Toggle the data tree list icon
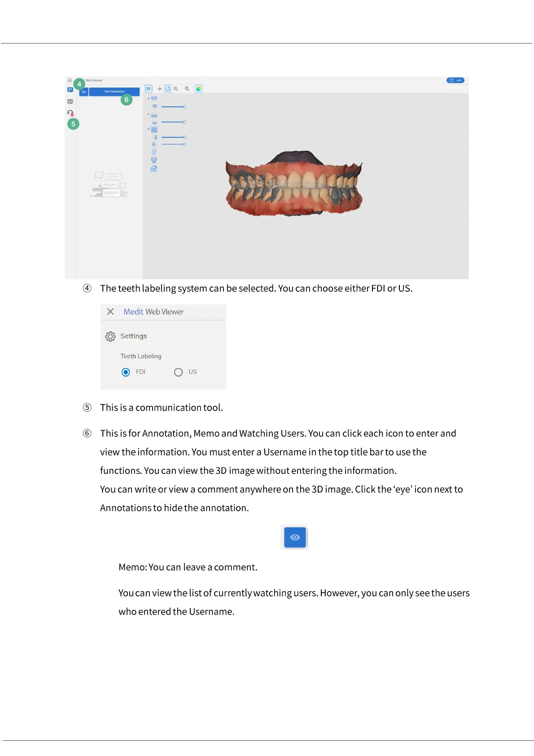The height and width of the screenshot is (756, 534). tap(149, 89)
